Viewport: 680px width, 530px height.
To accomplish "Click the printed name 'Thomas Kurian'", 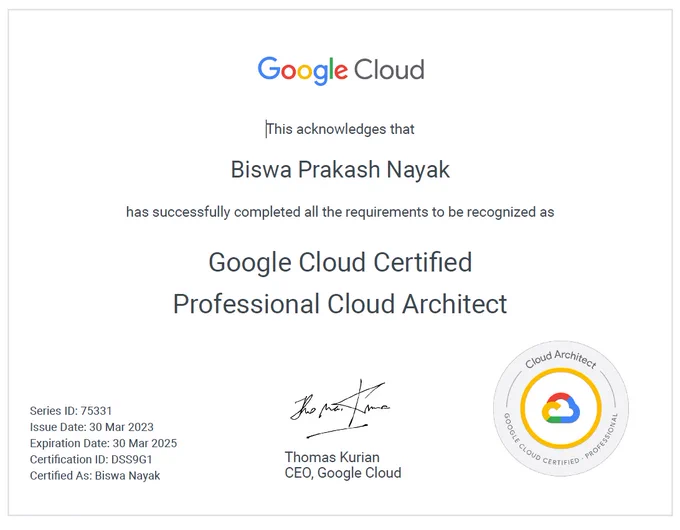I will click(332, 457).
